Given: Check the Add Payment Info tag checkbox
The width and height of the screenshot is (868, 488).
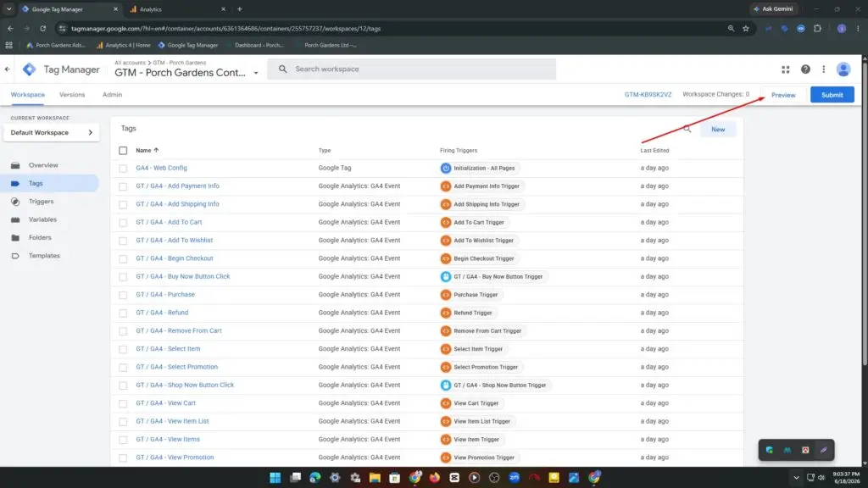Looking at the screenshot, I should pos(123,186).
